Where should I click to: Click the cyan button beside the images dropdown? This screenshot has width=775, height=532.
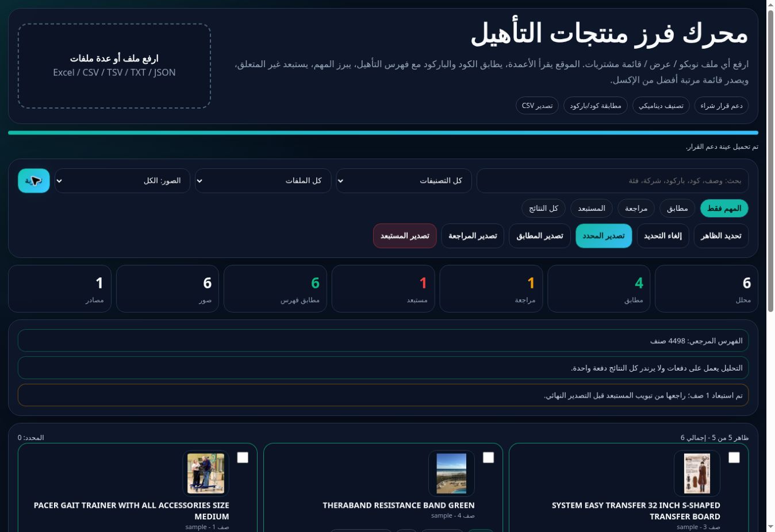pos(34,180)
